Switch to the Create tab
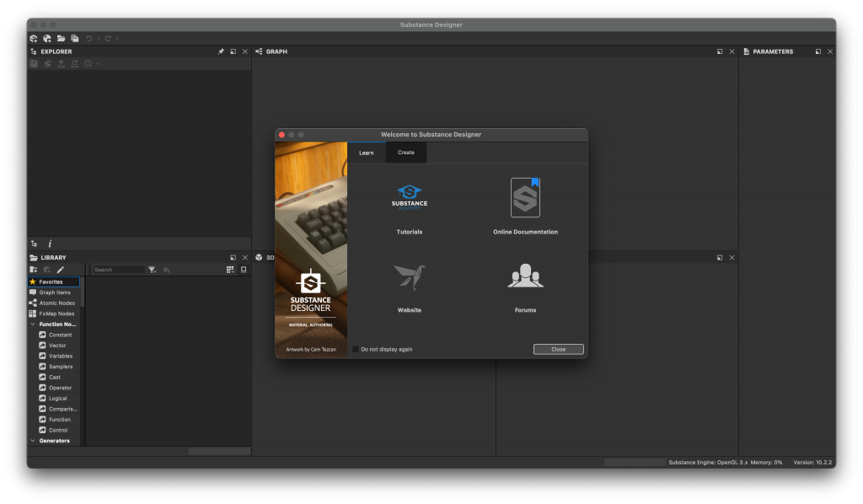The height and width of the screenshot is (504, 863). 406,153
